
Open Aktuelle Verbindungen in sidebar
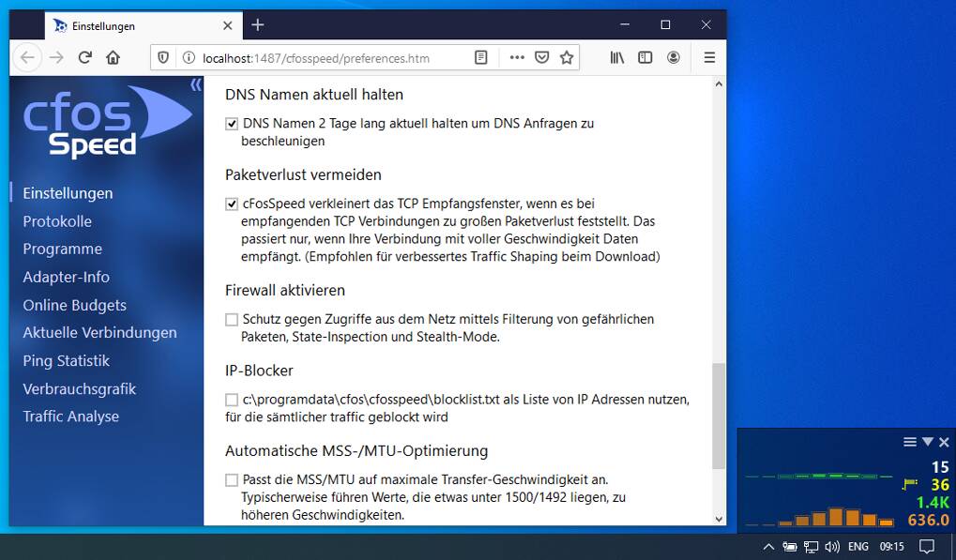coord(99,332)
